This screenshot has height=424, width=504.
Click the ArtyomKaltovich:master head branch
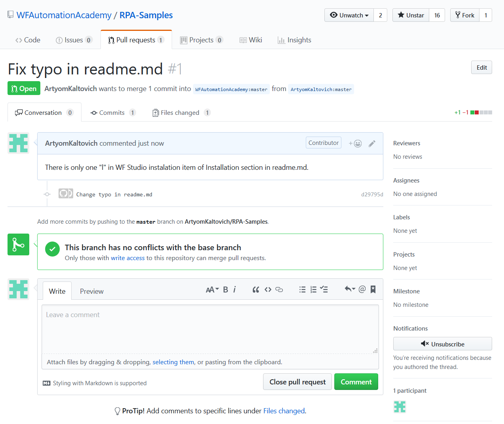click(321, 89)
